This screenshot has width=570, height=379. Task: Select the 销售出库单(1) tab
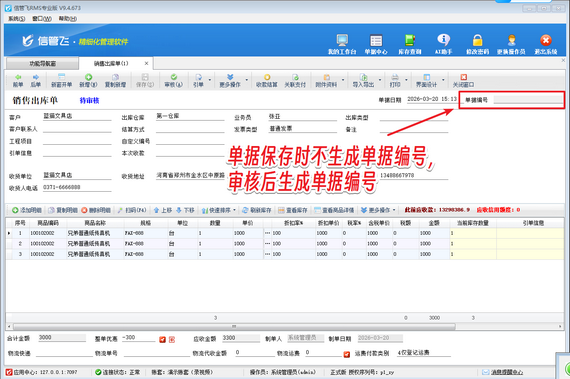click(x=111, y=64)
